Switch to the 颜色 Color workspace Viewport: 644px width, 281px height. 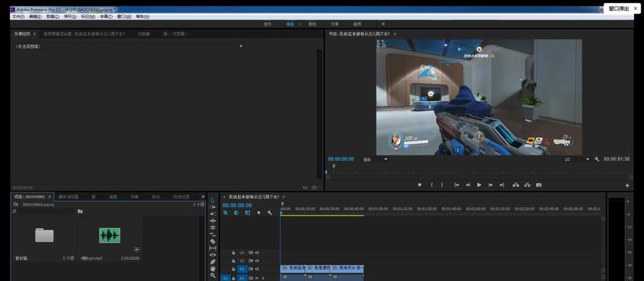coord(312,25)
